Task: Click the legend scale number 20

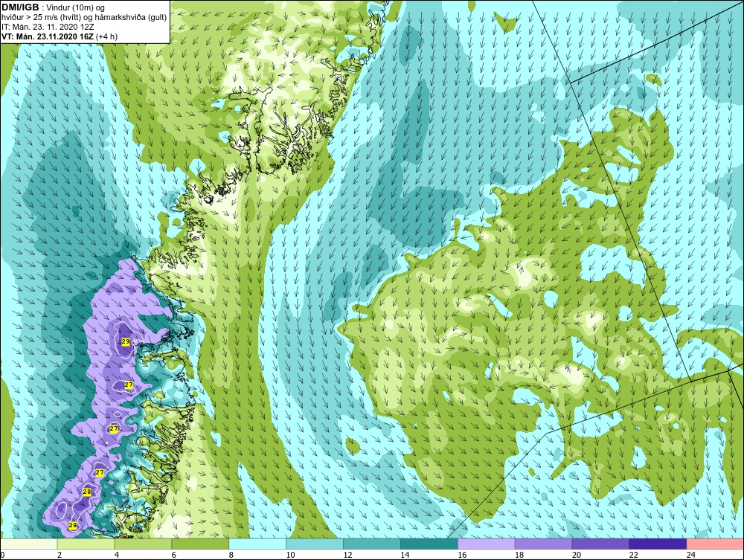Action: pos(576,555)
